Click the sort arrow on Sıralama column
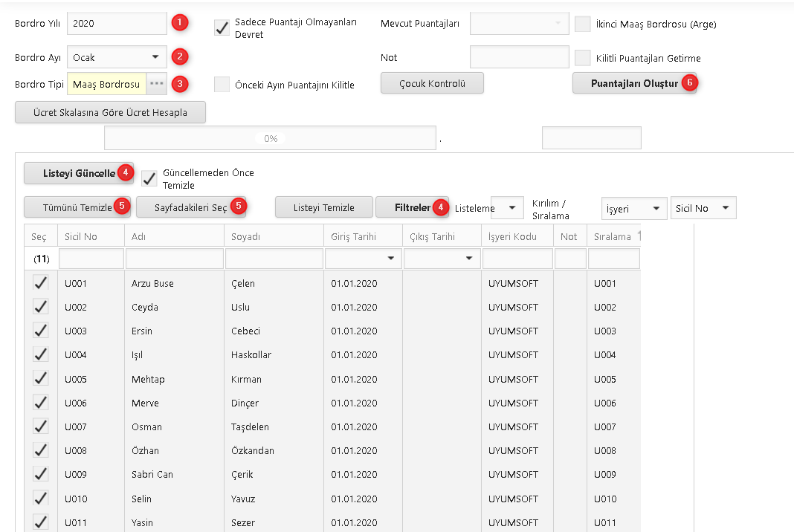 click(639, 236)
